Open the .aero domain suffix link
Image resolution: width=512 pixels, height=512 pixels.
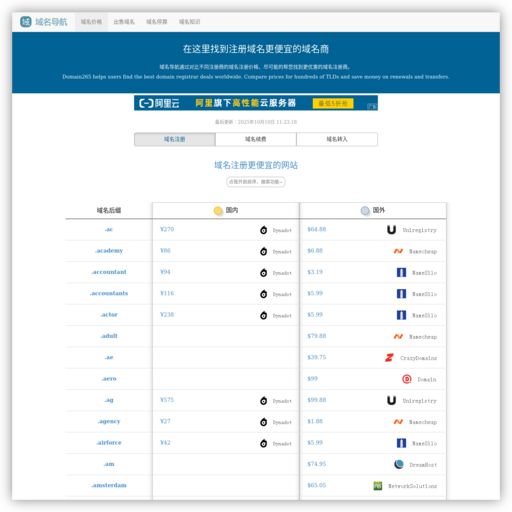pos(109,379)
